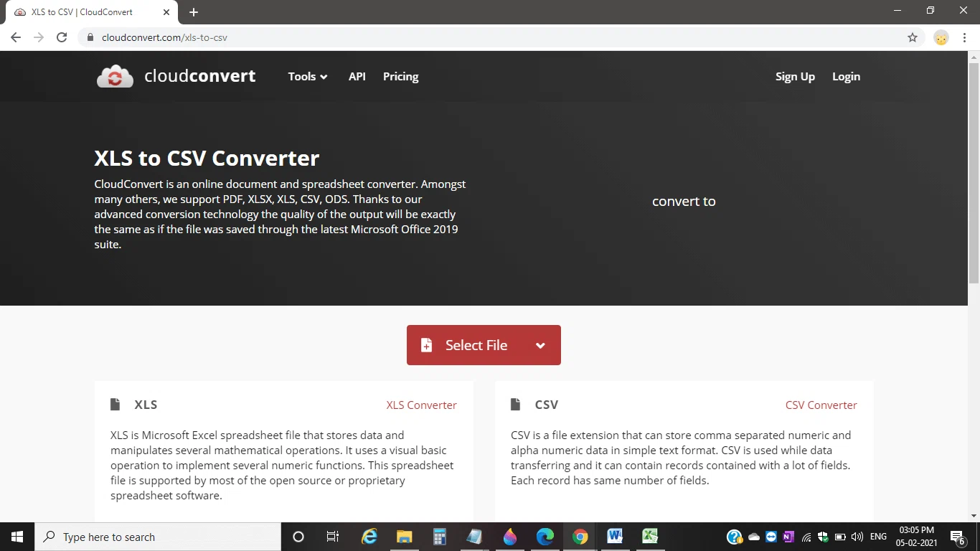Viewport: 980px width, 551px height.
Task: Click the file icon beside CSV heading
Action: pyautogui.click(x=515, y=405)
